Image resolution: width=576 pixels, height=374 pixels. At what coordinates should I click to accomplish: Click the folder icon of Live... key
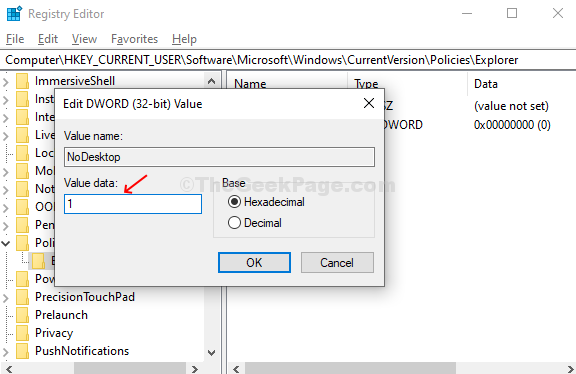click(x=22, y=135)
